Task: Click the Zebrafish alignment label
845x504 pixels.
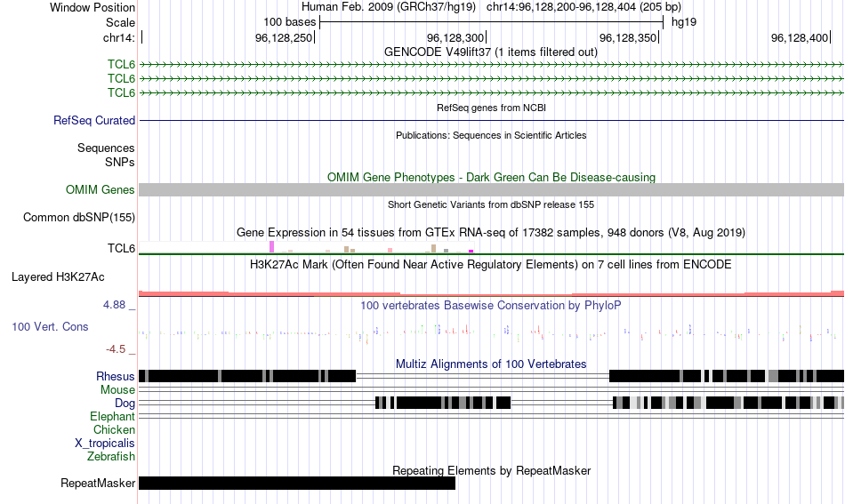Action: point(111,457)
